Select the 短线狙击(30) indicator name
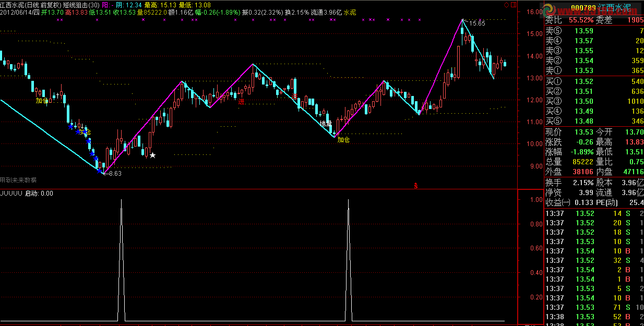 tap(81, 4)
